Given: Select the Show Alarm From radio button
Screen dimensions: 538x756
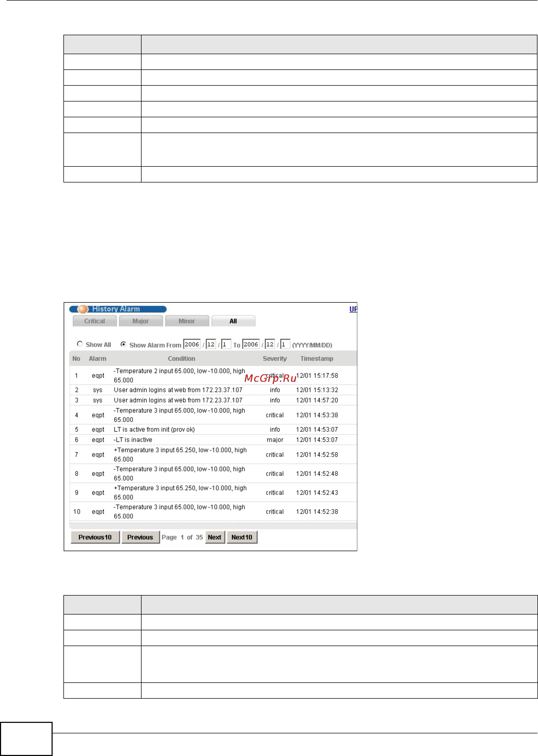Looking at the screenshot, I should [123, 344].
